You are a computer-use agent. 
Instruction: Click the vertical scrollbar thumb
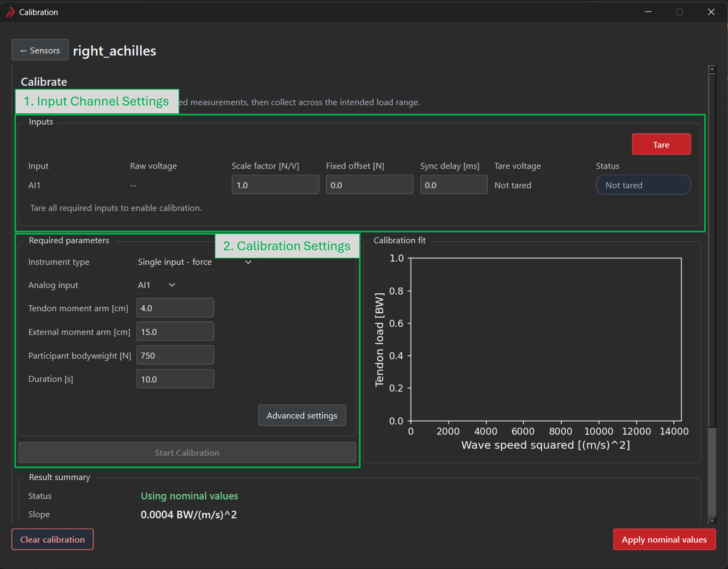[x=712, y=250]
